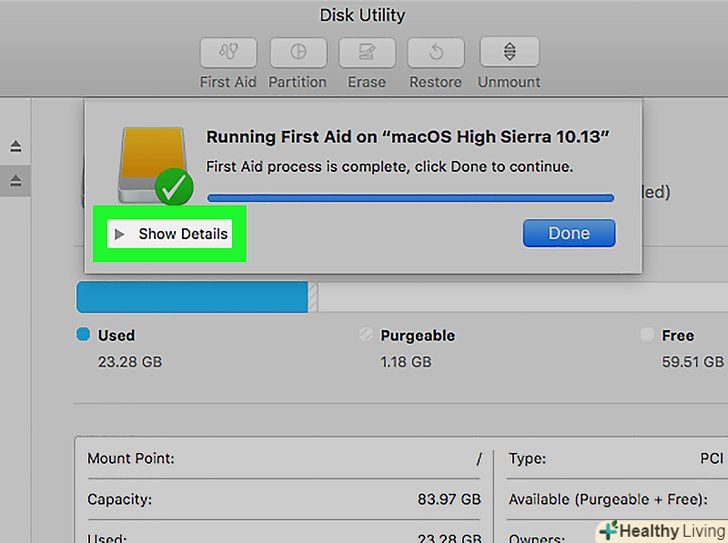Select the Mount Point info row

284,459
